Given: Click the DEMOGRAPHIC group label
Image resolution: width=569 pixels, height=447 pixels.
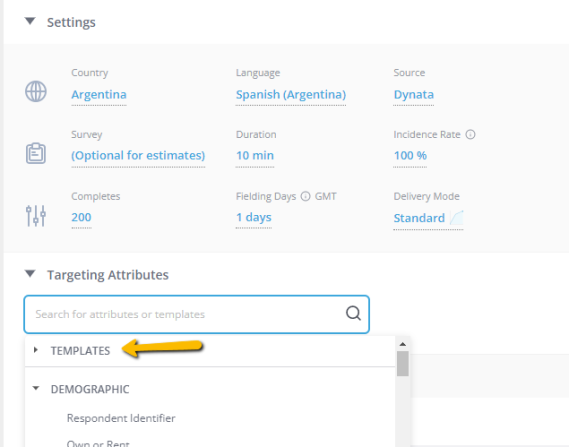Looking at the screenshot, I should pos(90,389).
